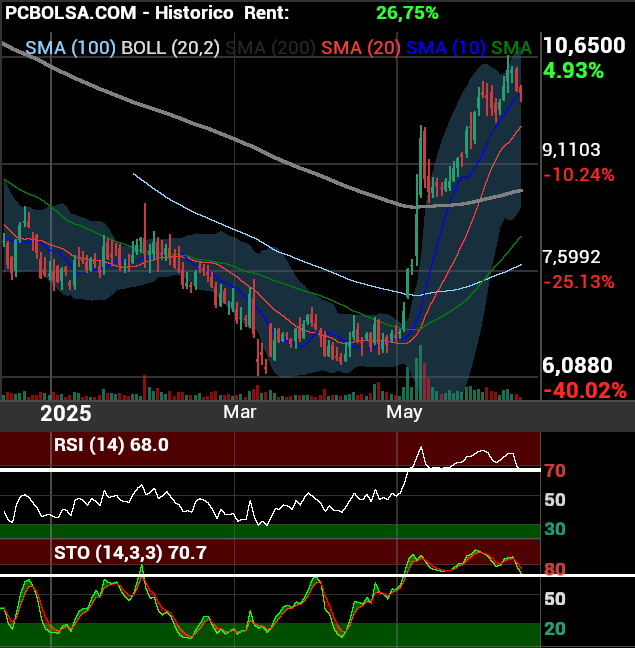Image resolution: width=635 pixels, height=648 pixels.
Task: Click the RSI (14) 68.0 indicator label
Action: [x=111, y=445]
